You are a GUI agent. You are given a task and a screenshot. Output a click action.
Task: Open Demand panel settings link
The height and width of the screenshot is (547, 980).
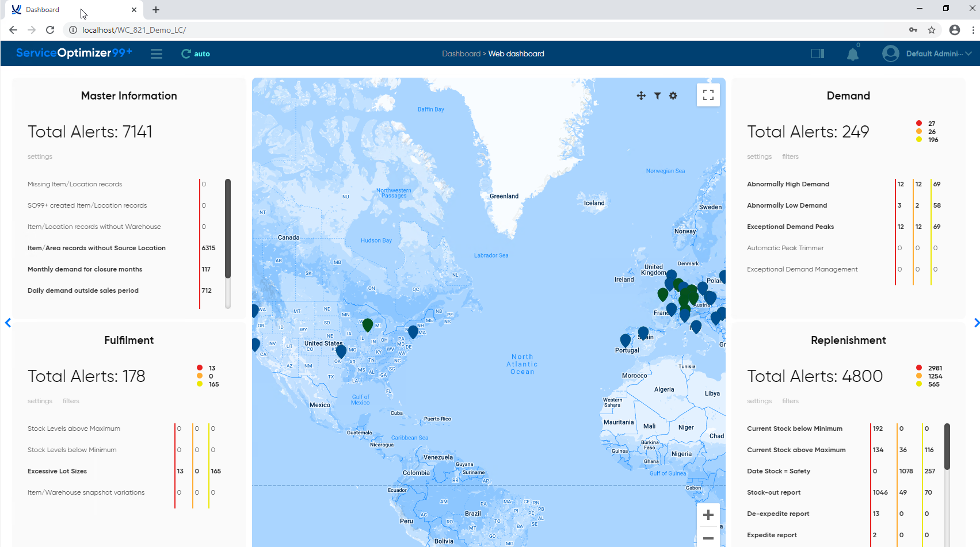pyautogui.click(x=759, y=156)
